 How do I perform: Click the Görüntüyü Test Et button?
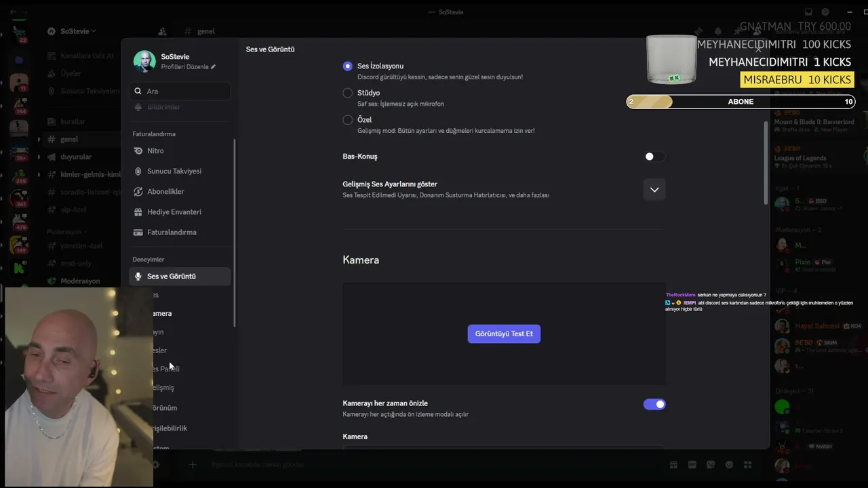tap(504, 333)
